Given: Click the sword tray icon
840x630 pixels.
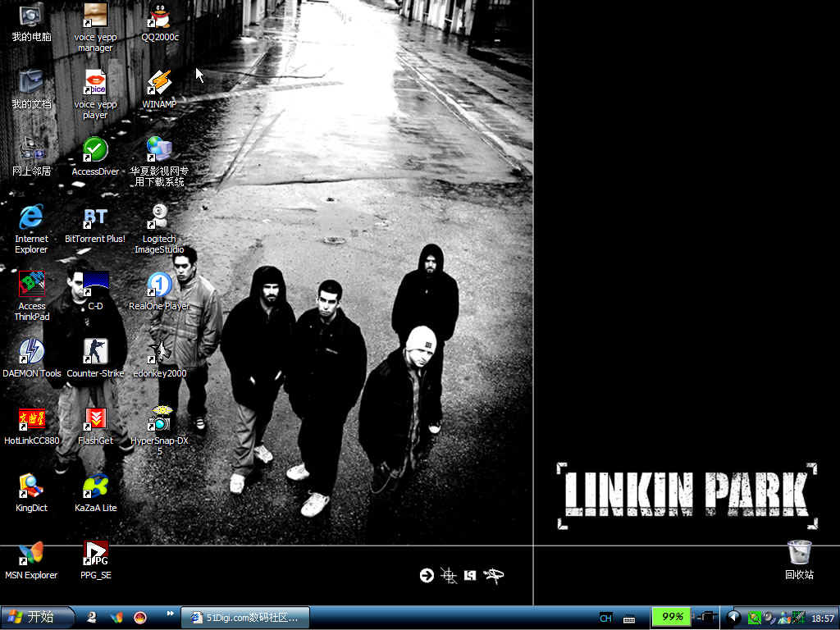Looking at the screenshot, I should click(x=798, y=619).
